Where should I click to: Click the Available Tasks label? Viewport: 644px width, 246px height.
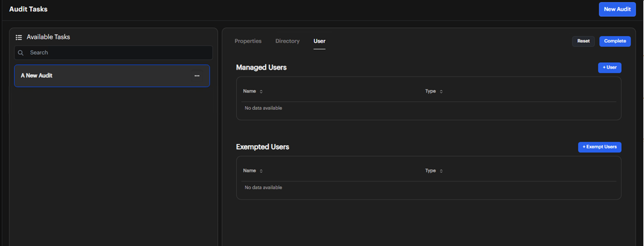pyautogui.click(x=49, y=37)
